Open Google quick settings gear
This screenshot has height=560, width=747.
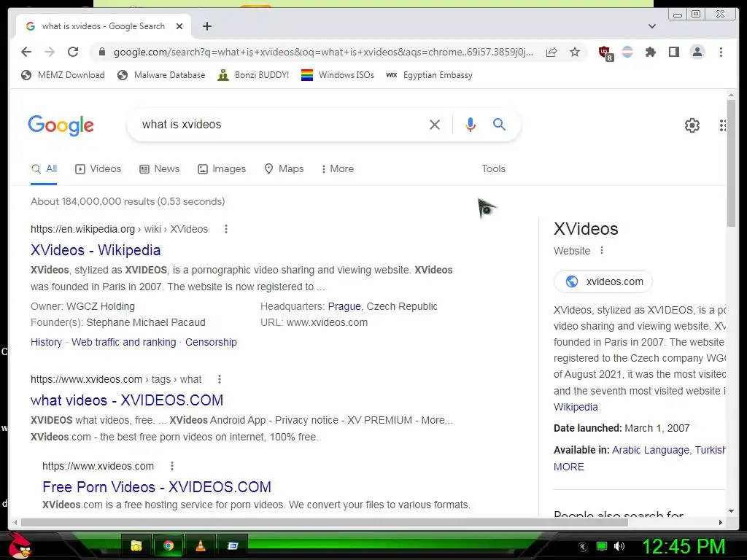[x=692, y=125]
